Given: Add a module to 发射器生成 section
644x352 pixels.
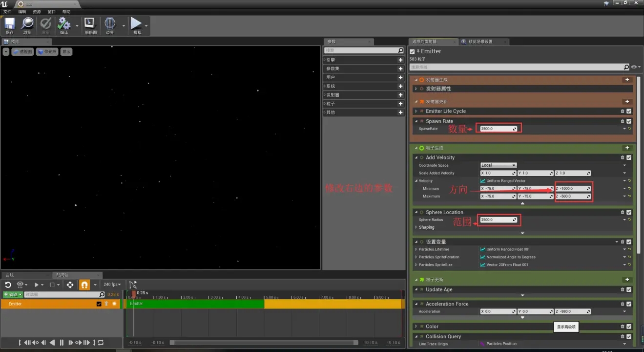Looking at the screenshot, I should [627, 80].
